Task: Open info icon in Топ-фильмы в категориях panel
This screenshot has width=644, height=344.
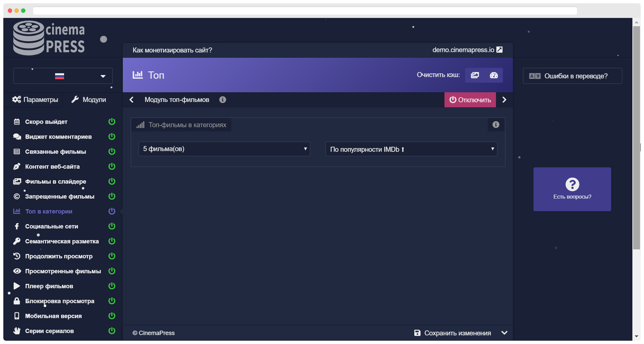Action: 496,125
